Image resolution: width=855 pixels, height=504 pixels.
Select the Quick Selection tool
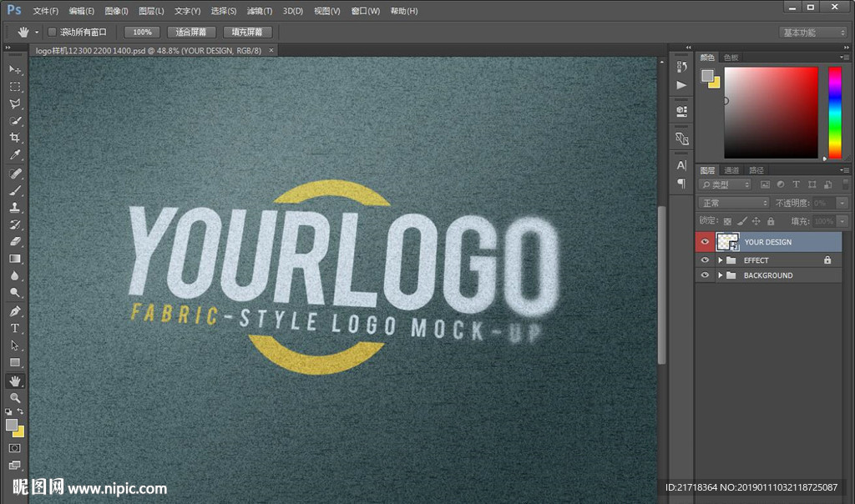(15, 120)
